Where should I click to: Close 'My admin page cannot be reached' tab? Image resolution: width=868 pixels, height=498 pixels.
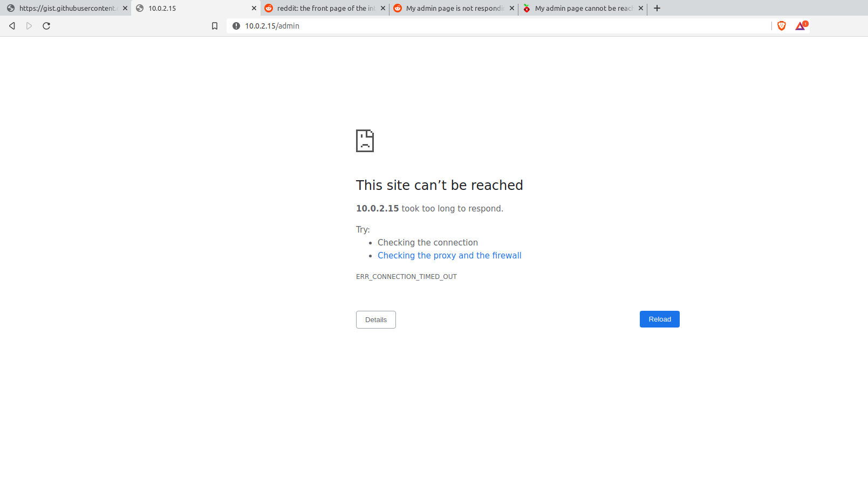point(641,8)
